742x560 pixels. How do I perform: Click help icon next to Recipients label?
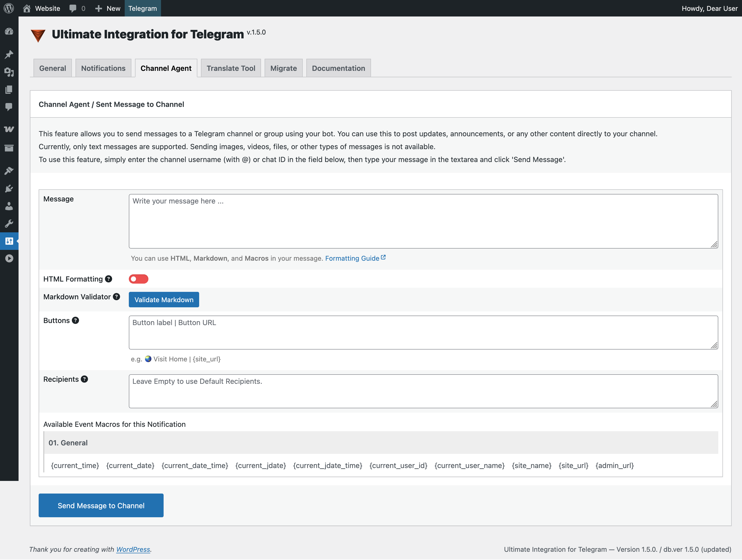pos(85,379)
